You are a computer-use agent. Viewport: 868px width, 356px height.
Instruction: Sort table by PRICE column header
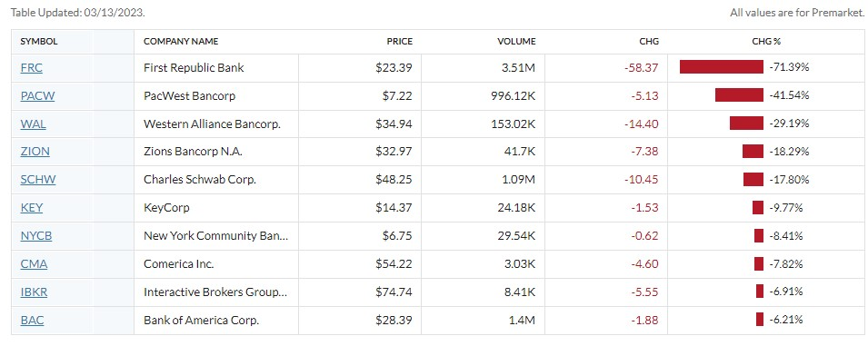(400, 42)
